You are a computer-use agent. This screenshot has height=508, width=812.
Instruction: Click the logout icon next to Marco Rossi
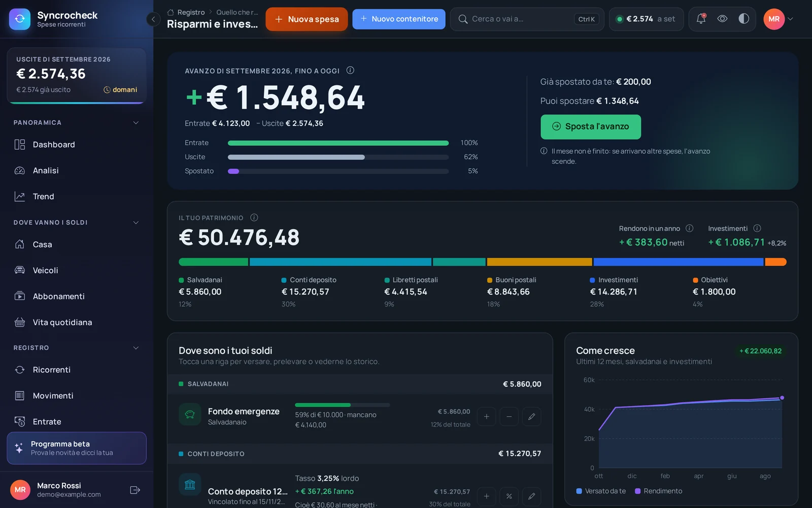[x=135, y=490]
